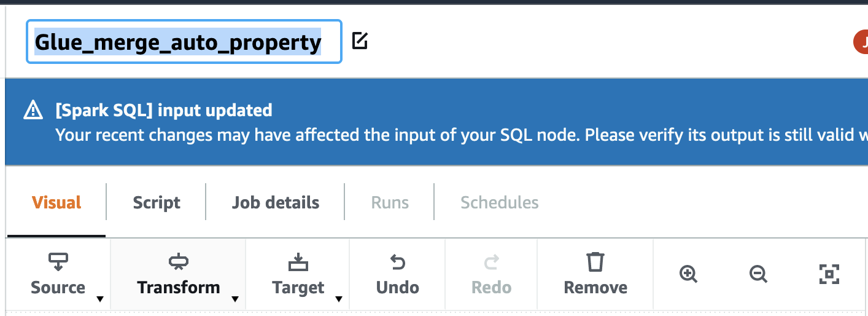868x316 pixels.
Task: Switch to the Script tab
Action: point(157,203)
